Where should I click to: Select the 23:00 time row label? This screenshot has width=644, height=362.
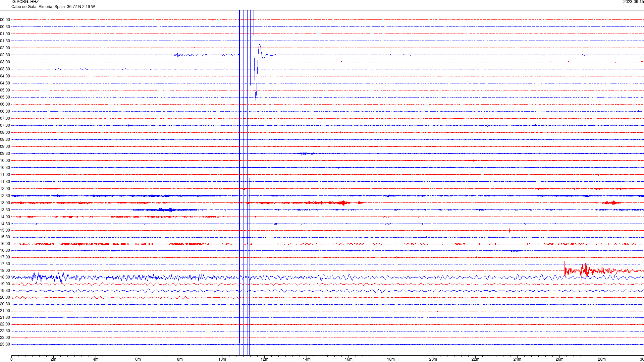coord(5,338)
